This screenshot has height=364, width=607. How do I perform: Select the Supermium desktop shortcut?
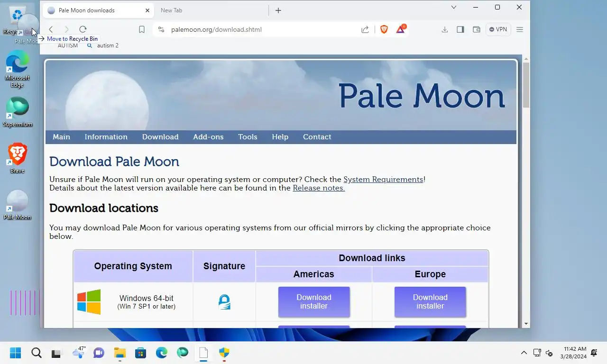point(17,112)
